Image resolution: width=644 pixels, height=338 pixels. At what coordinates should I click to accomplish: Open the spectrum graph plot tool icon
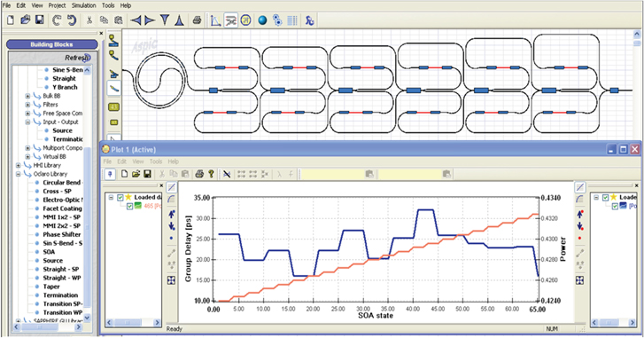215,20
